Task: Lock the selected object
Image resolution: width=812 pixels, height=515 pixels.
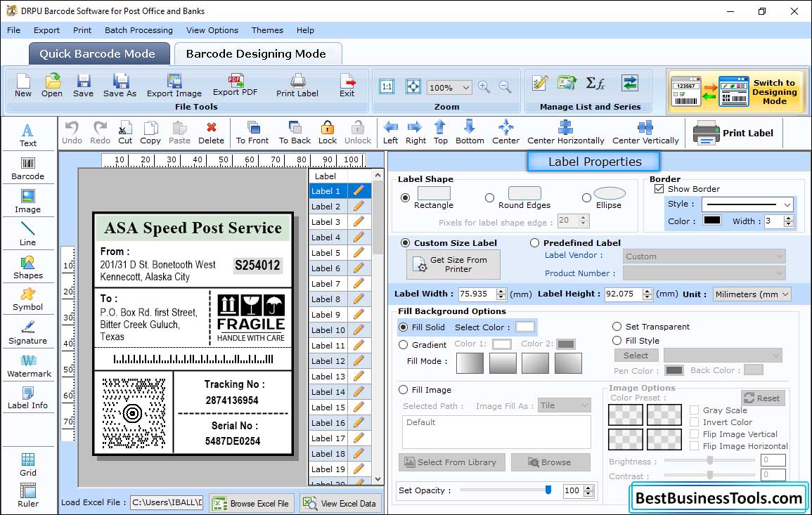Action: (x=328, y=133)
